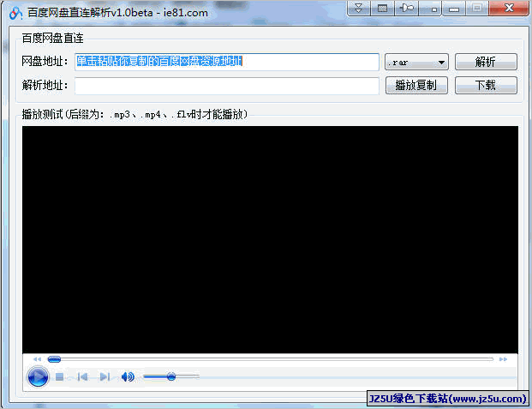Click the small square title bar icon

coord(430,9)
